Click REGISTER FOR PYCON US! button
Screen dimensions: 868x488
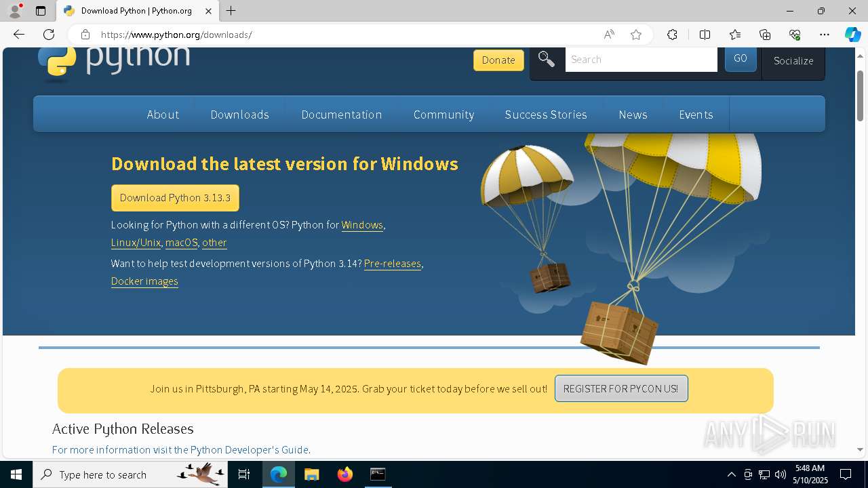621,388
